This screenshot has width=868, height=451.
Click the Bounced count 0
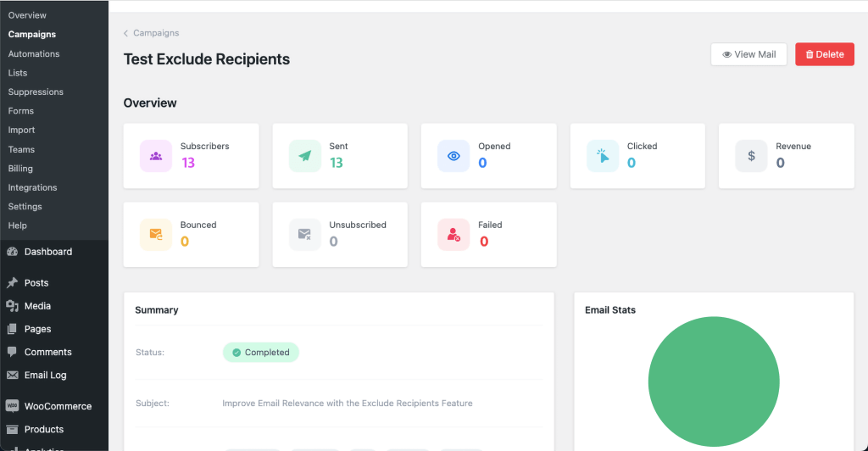coord(185,242)
